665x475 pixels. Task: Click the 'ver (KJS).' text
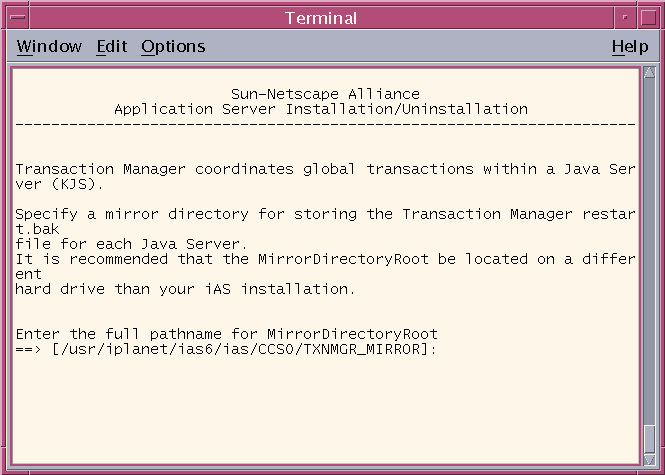click(x=59, y=184)
